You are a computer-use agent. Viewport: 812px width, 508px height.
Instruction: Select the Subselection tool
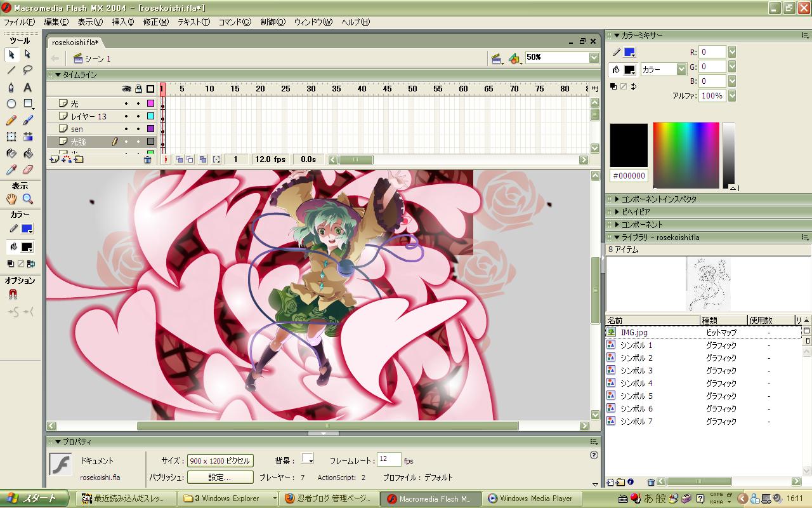point(28,55)
